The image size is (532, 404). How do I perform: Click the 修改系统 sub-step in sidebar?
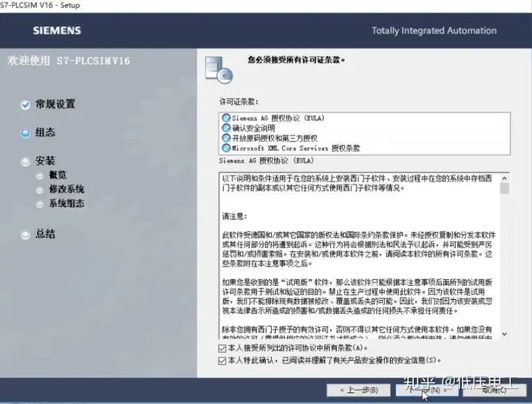[x=66, y=189]
